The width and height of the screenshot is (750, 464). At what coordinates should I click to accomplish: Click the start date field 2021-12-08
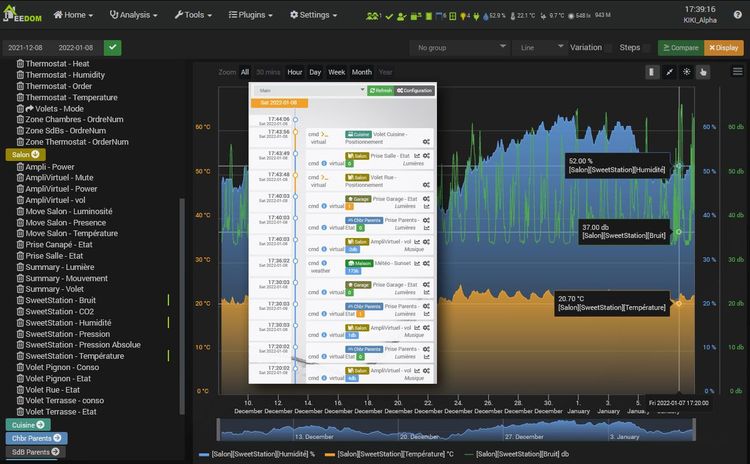(26, 47)
